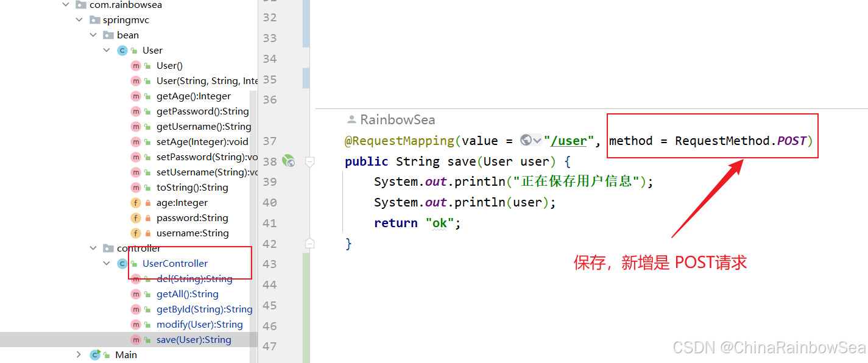This screenshot has width=868, height=363.
Task: Click globe URL icon before "/user"
Action: tap(526, 141)
